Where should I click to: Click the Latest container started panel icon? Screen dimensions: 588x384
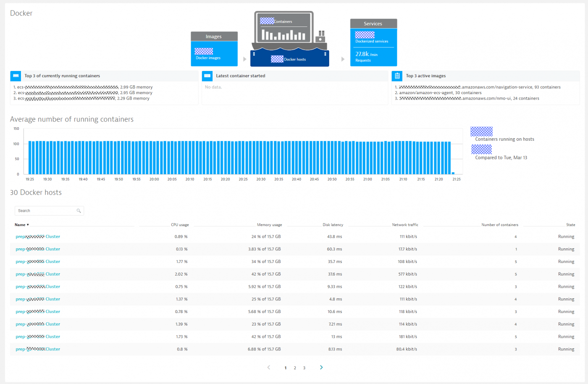pyautogui.click(x=207, y=76)
